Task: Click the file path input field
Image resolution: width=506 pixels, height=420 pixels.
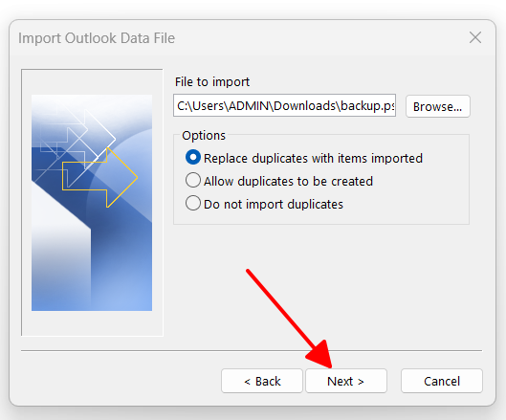Action: point(284,105)
